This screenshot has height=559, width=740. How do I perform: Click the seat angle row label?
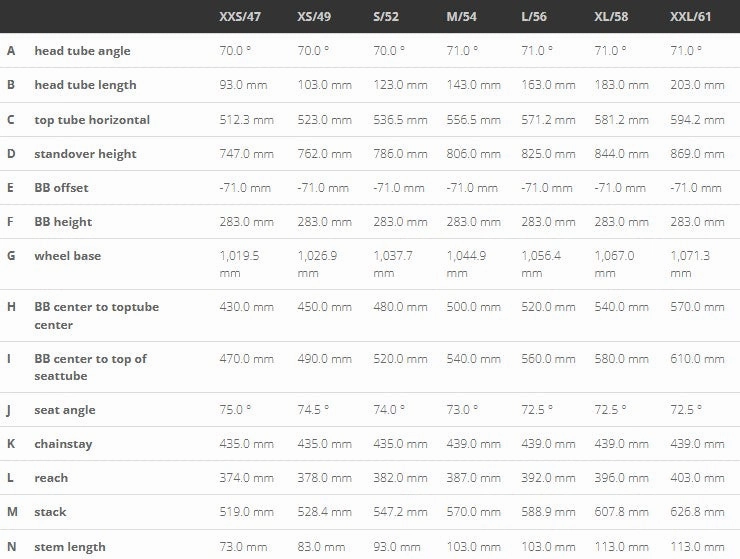click(65, 410)
